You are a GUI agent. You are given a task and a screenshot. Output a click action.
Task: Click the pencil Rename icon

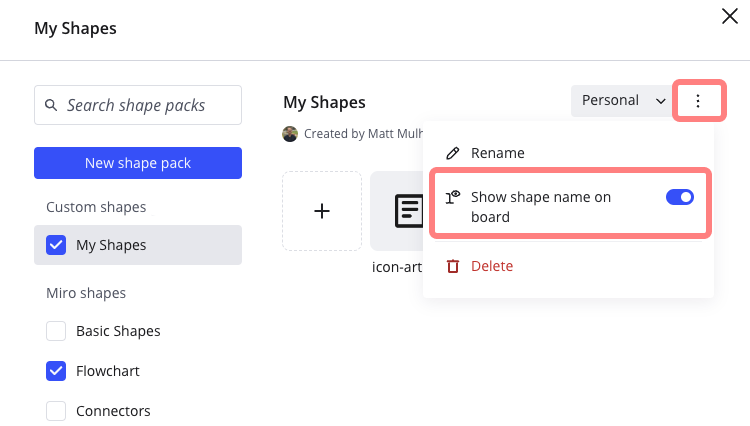[453, 153]
